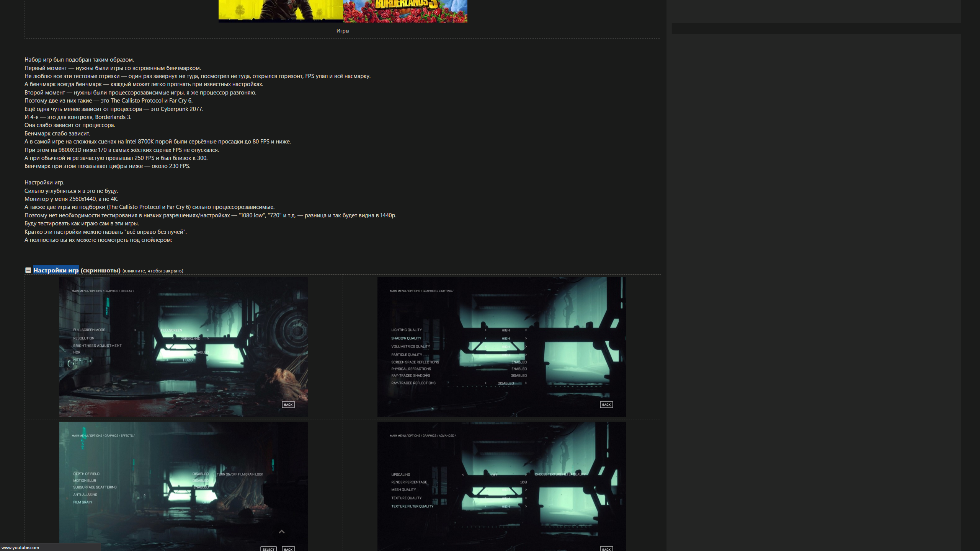Click the scroll-to-top chevron arrow
Viewport: 980px width, 551px height.
click(281, 531)
